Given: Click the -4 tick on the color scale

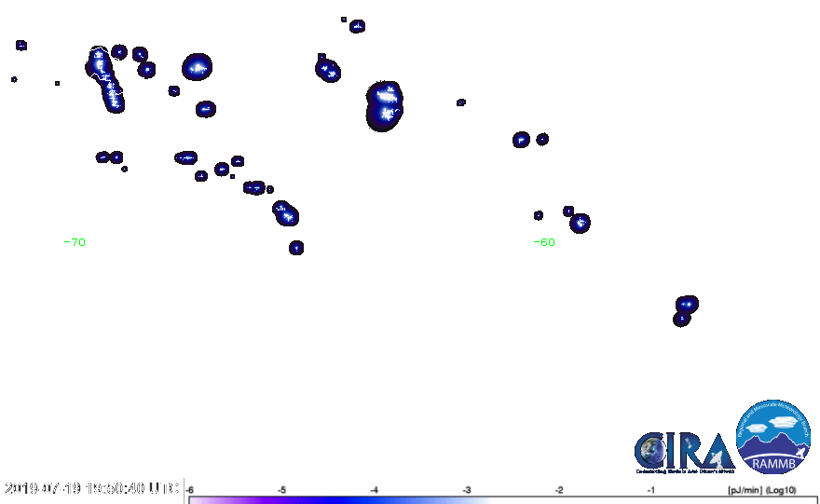Looking at the screenshot, I should [x=375, y=489].
